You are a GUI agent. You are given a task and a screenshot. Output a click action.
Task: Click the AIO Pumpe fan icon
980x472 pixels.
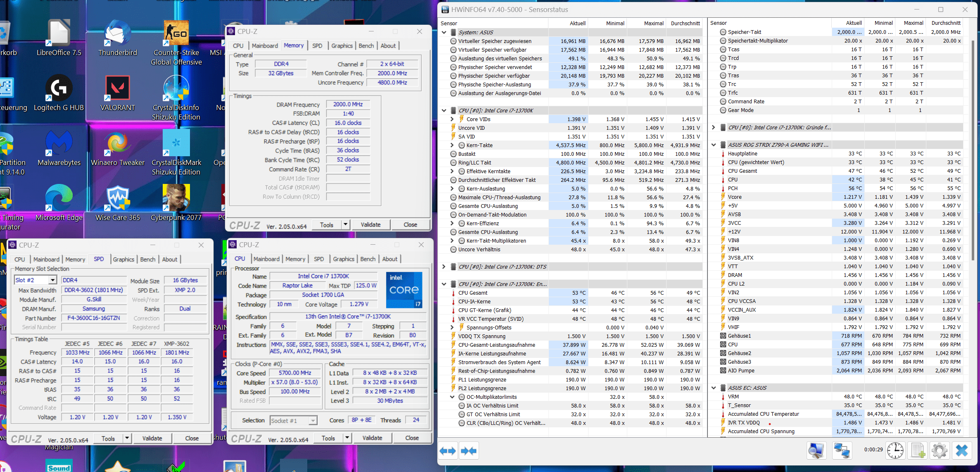(x=723, y=370)
